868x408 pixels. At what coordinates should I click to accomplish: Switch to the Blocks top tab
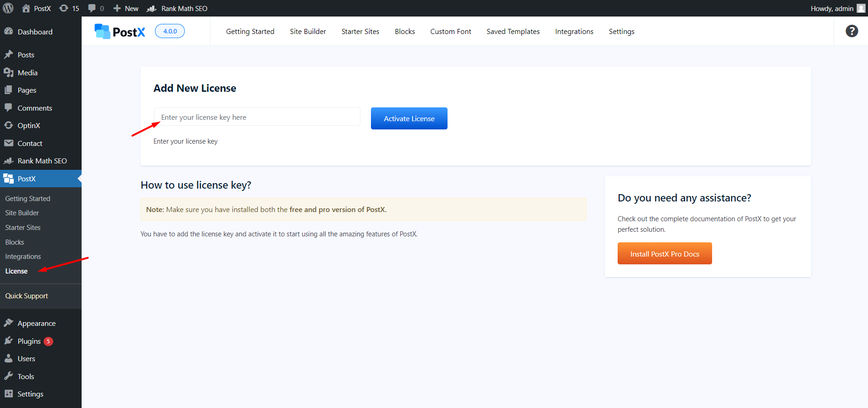pyautogui.click(x=405, y=31)
